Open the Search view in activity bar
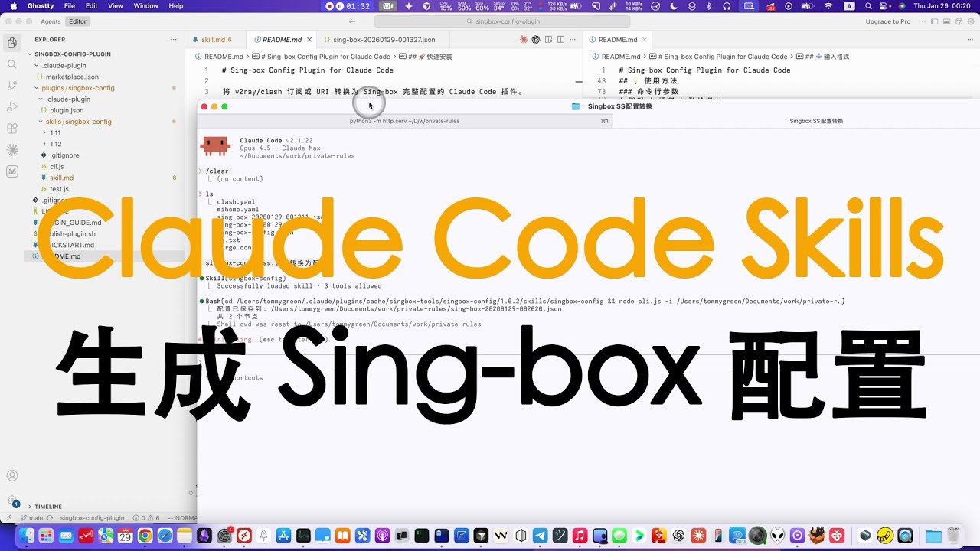 pyautogui.click(x=12, y=64)
